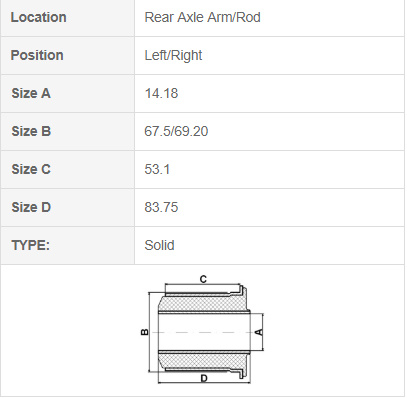The height and width of the screenshot is (398, 407).
Task: Click the TYPE: label cell
Action: (x=67, y=245)
